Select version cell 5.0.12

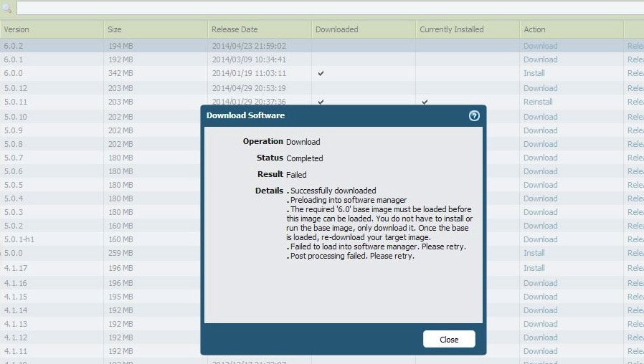(16, 88)
